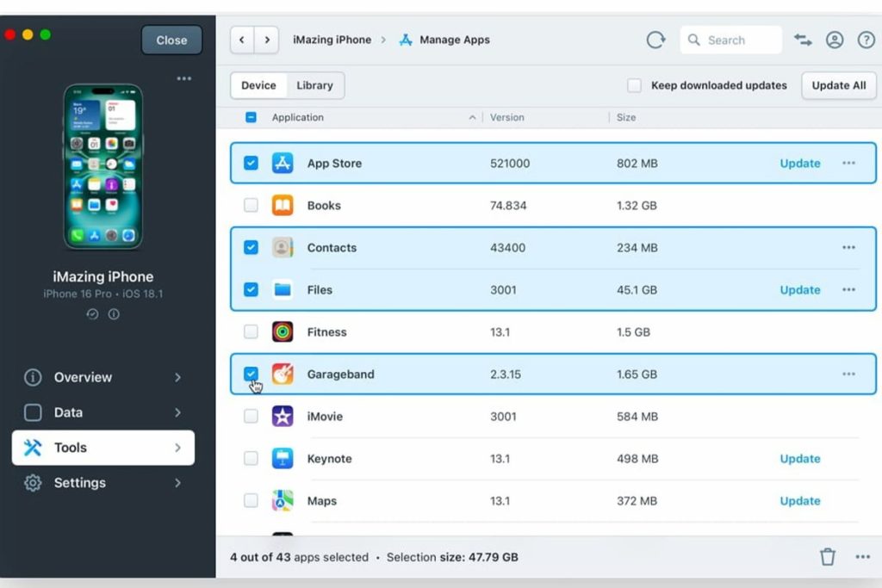Switch to the Device tab
Screen dimensions: 882x588
pyautogui.click(x=258, y=85)
